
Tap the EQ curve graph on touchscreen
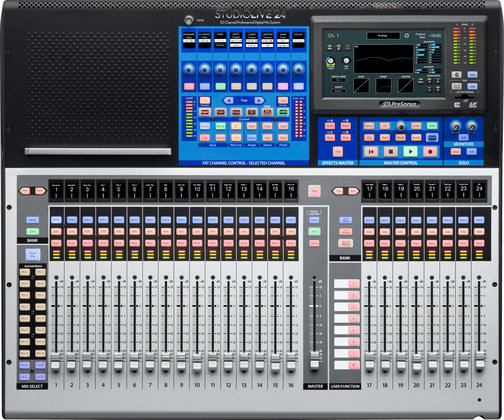384,59
